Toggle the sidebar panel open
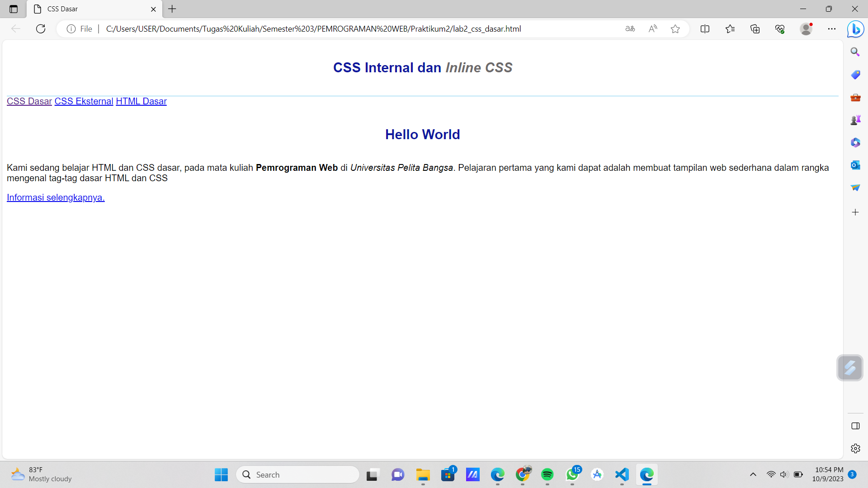This screenshot has width=868, height=488. [x=855, y=426]
